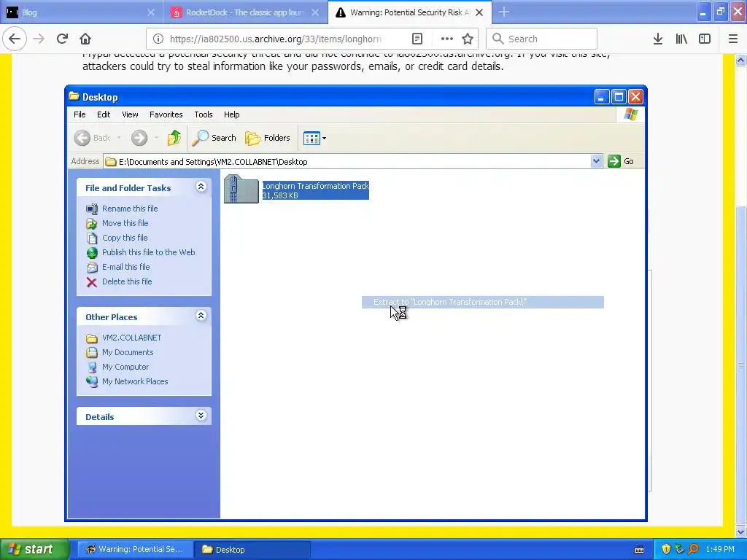Viewport: 747px width, 560px height.
Task: Open Firefox downloads arrow icon
Action: coord(658,39)
